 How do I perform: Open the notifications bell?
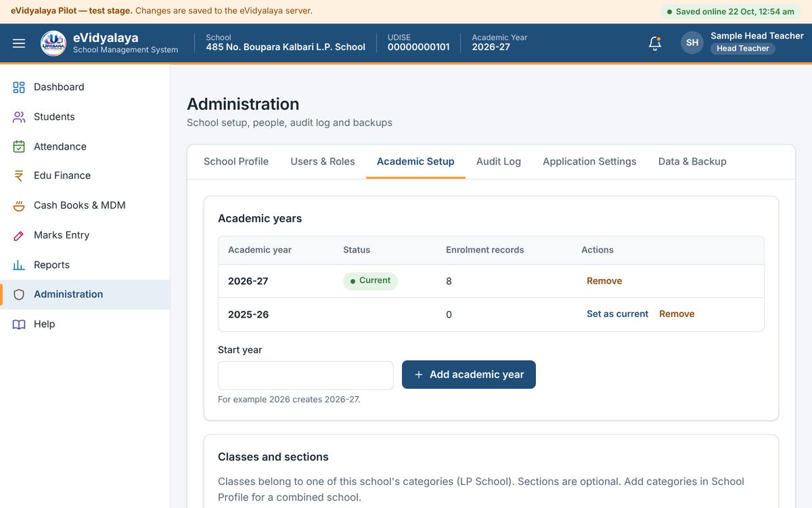pos(654,43)
